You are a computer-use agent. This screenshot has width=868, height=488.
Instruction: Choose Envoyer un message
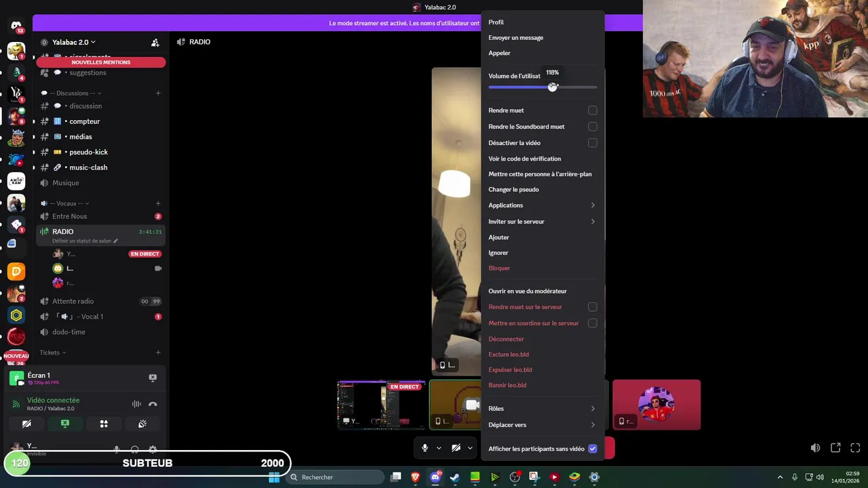pos(515,38)
